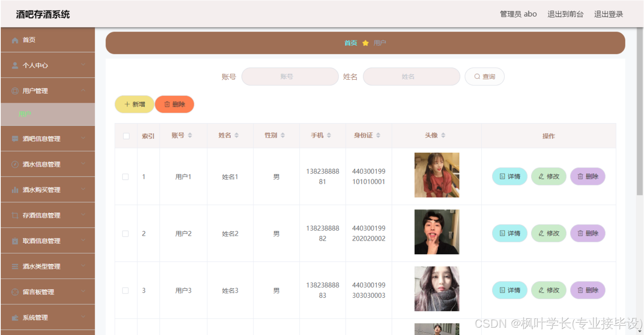Click the icon beside 留言板管理
The width and height of the screenshot is (644, 335).
tap(15, 292)
